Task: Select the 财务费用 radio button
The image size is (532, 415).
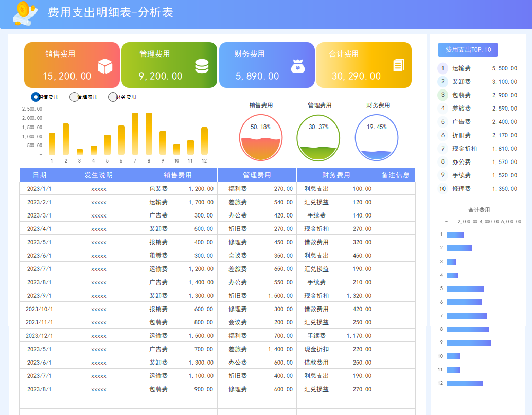Action: 112,96
